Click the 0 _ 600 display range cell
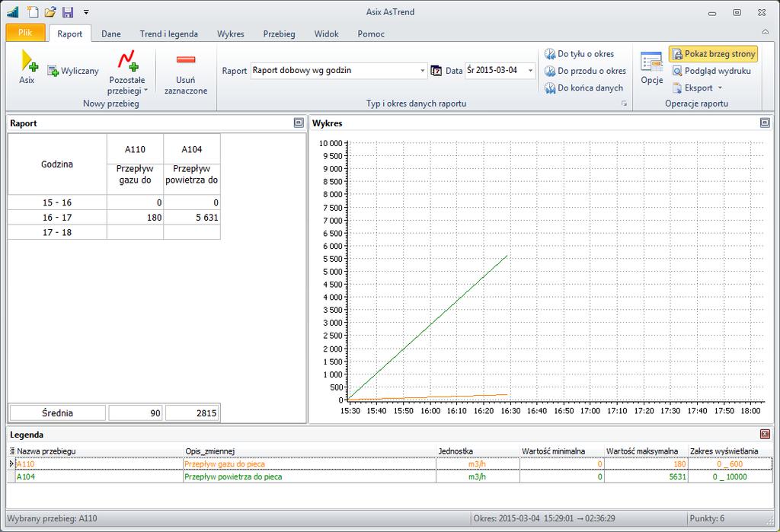The image size is (780, 532). (x=730, y=464)
